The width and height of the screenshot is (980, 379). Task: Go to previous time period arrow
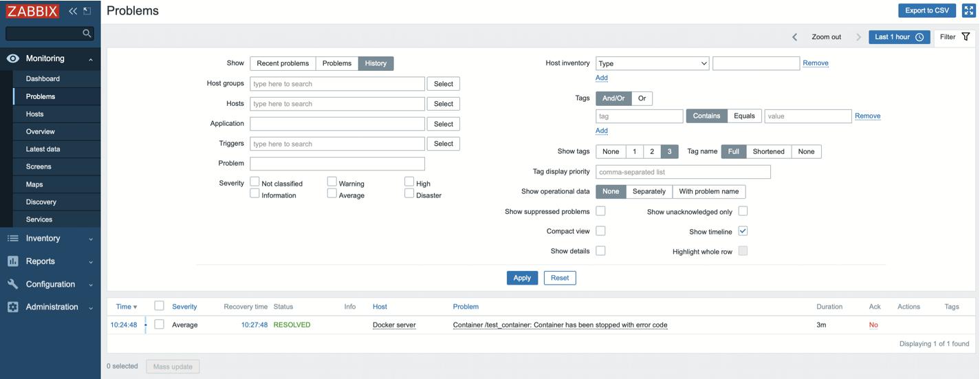click(795, 37)
